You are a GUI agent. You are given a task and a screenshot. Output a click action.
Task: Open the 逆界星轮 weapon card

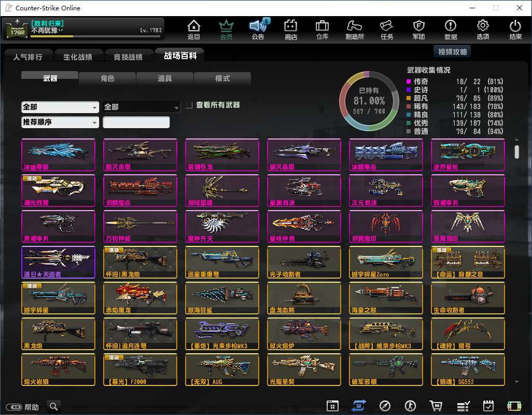468,155
